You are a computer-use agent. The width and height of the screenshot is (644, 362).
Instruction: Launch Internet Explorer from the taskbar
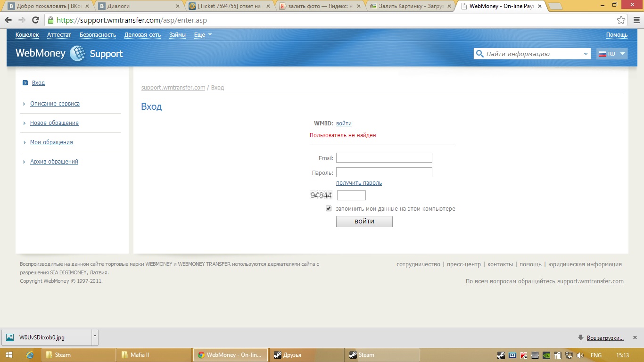tap(30, 355)
